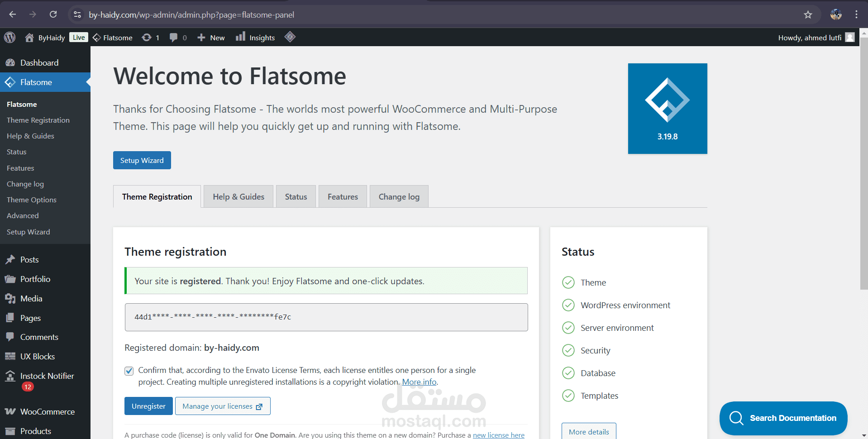Click the browser address bar URL
868x439 pixels.
point(191,14)
